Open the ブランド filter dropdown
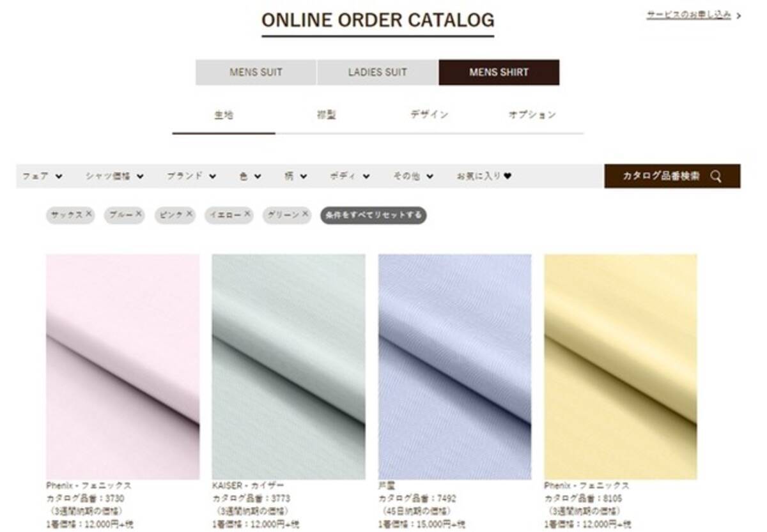The height and width of the screenshot is (532, 767). (191, 176)
